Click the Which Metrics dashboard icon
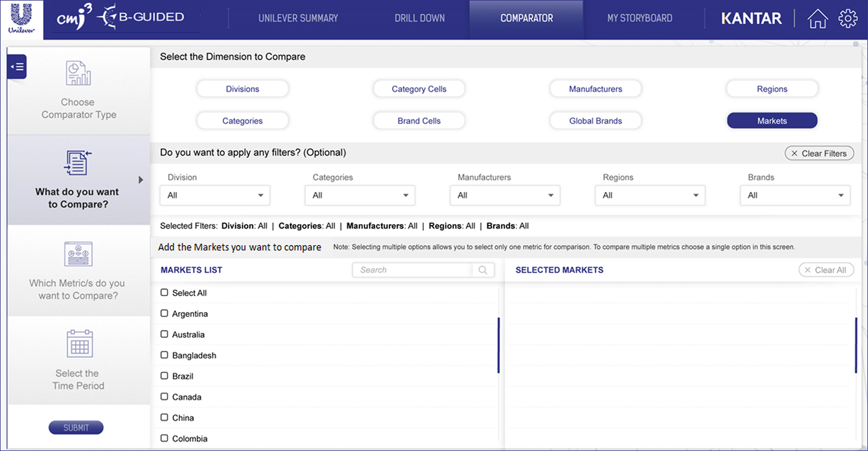This screenshot has height=451, width=868. [x=78, y=254]
